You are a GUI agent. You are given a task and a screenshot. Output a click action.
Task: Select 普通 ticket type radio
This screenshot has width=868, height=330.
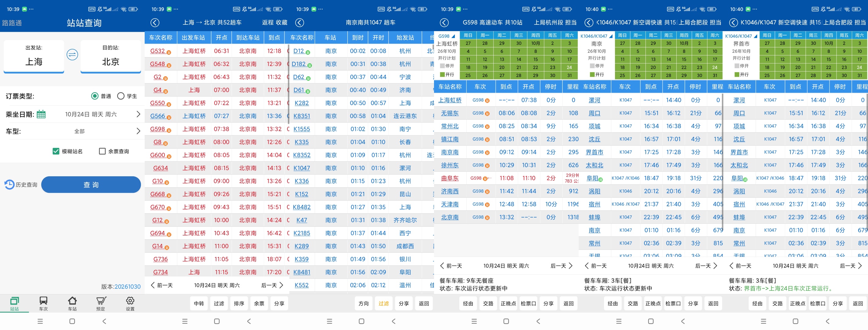coord(95,96)
